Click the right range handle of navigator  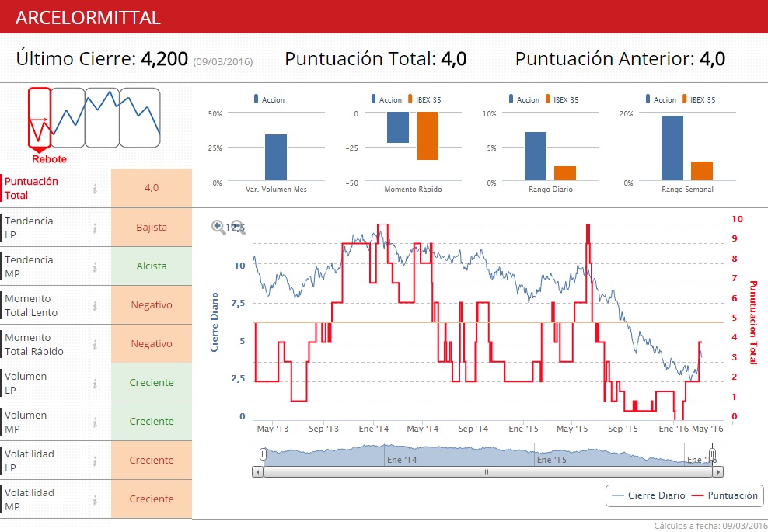(713, 454)
